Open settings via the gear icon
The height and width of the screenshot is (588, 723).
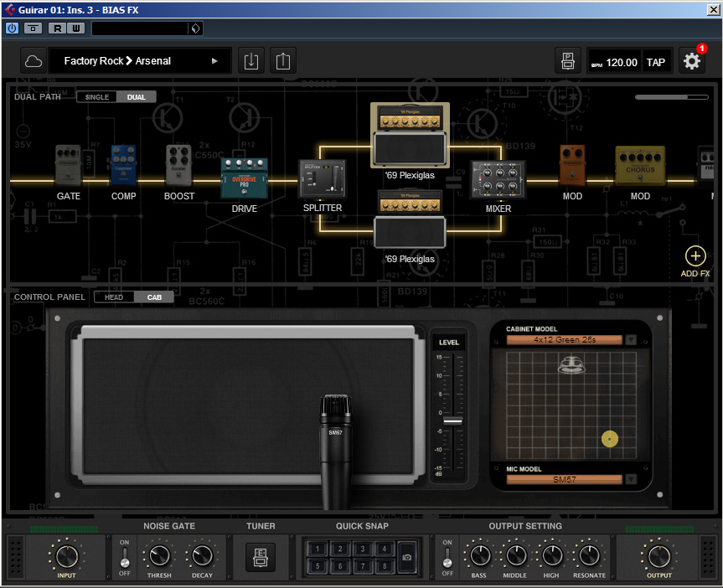click(x=691, y=61)
